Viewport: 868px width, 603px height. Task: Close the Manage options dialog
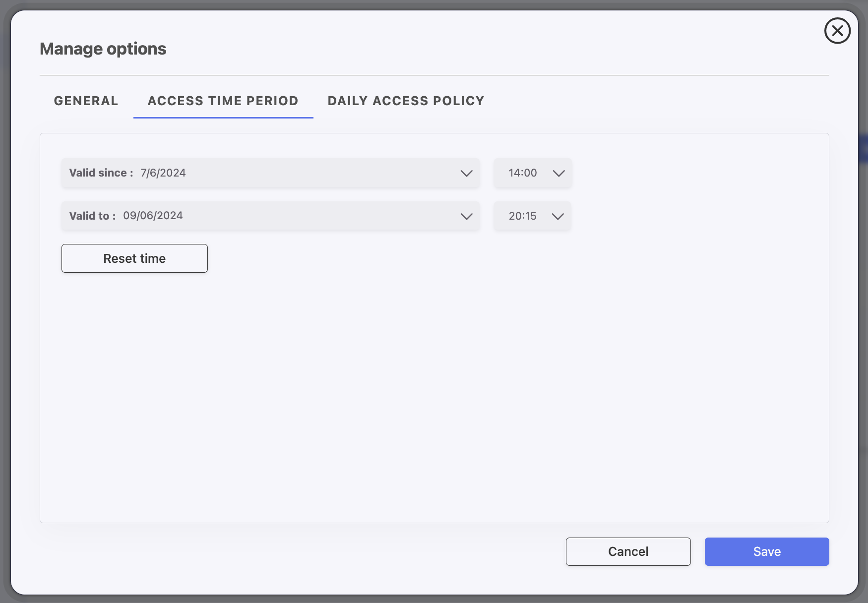[x=837, y=31]
